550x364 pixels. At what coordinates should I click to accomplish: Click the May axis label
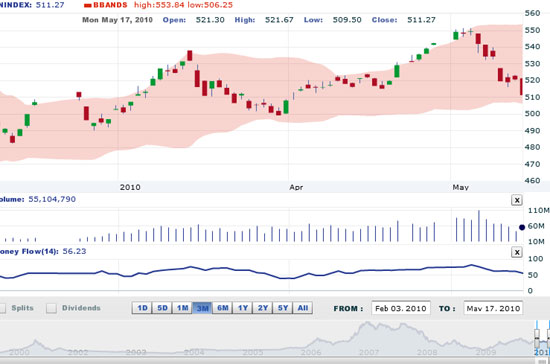coord(461,187)
